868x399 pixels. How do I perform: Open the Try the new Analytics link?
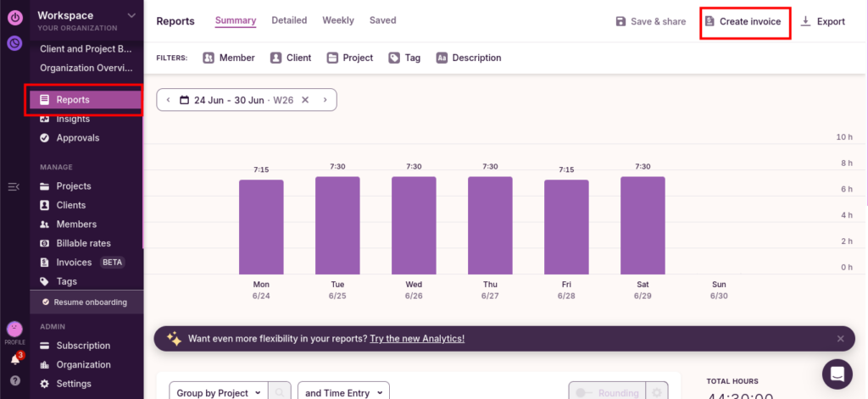417,339
